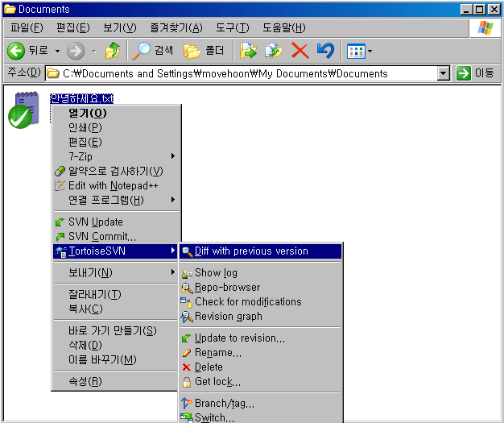The image size is (504, 423).
Task: Select Branch/tag...
Action: click(x=261, y=403)
